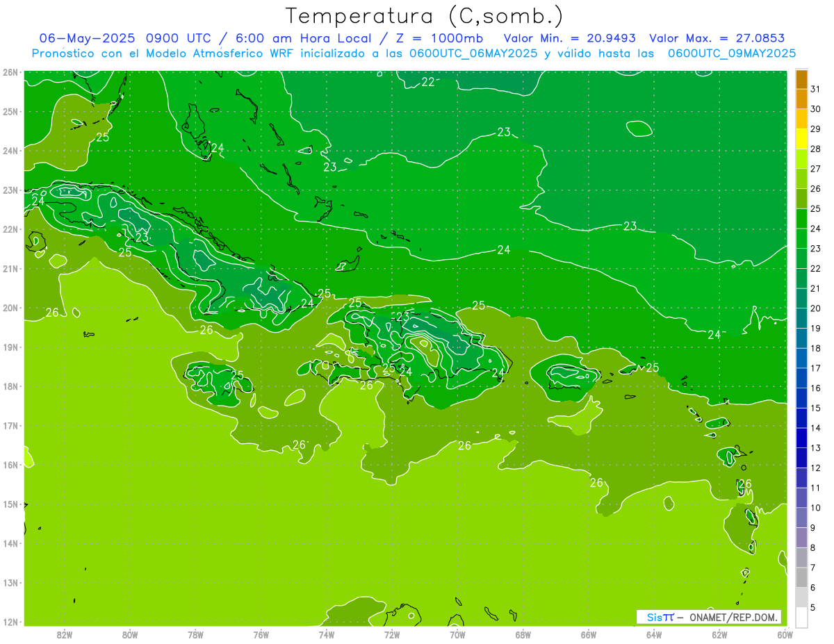Click the '13N' latitude axis label

pyautogui.click(x=10, y=583)
